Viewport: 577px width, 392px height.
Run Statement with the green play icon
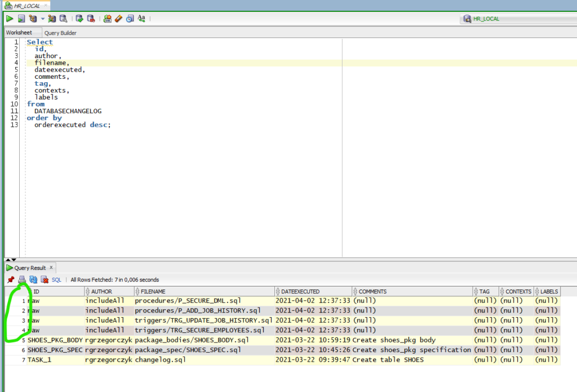click(10, 19)
